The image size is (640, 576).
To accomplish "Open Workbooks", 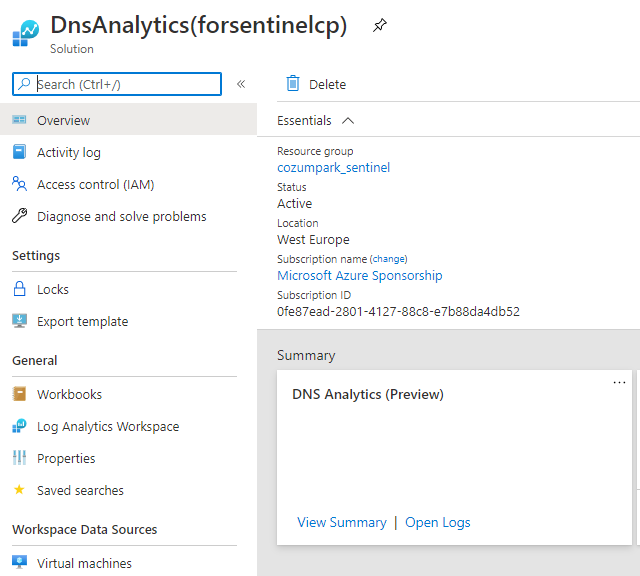I will tap(69, 394).
